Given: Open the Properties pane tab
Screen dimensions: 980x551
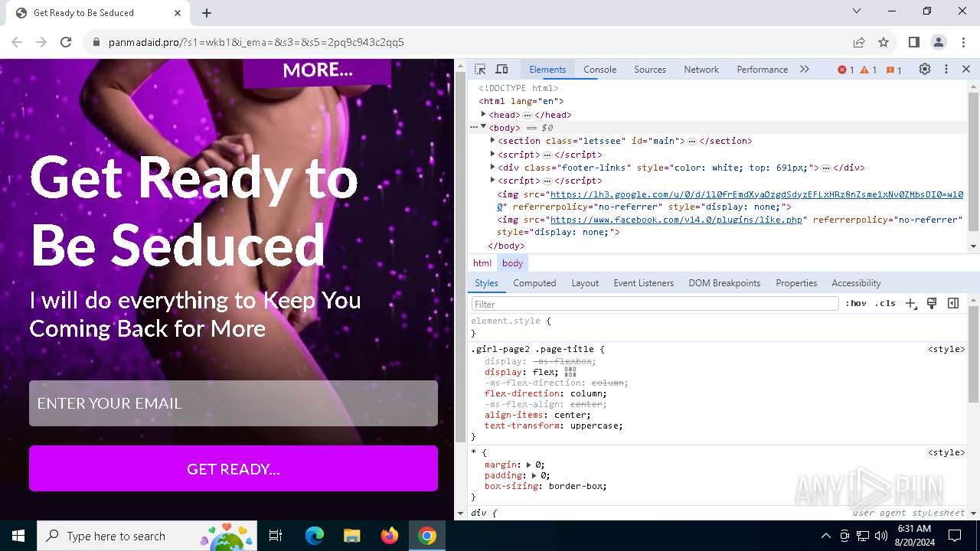Looking at the screenshot, I should pos(796,282).
